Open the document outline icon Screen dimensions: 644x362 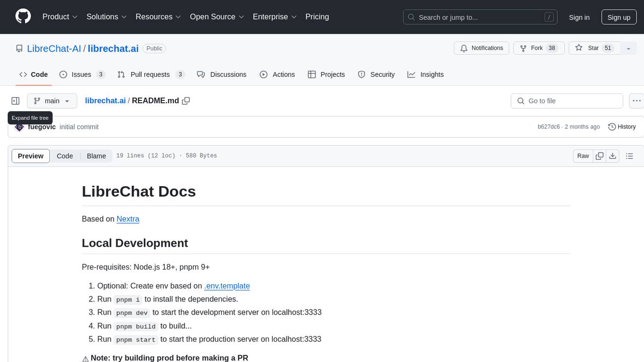point(630,156)
